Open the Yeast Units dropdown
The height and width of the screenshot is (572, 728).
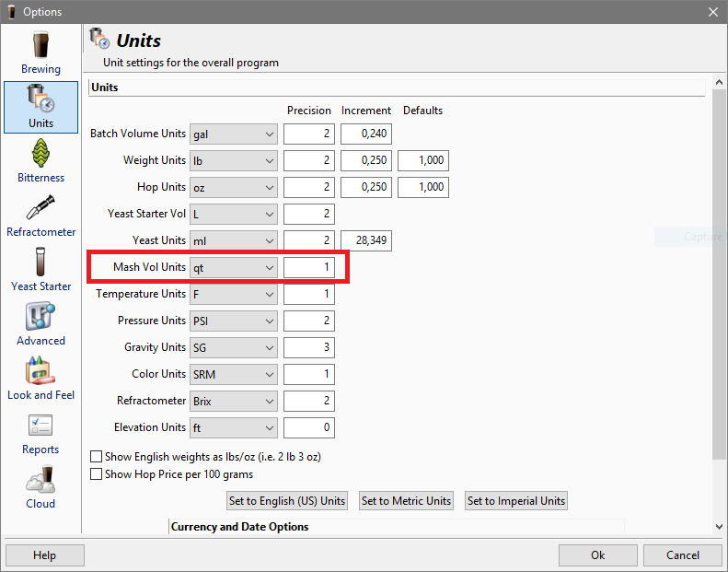pyautogui.click(x=234, y=240)
